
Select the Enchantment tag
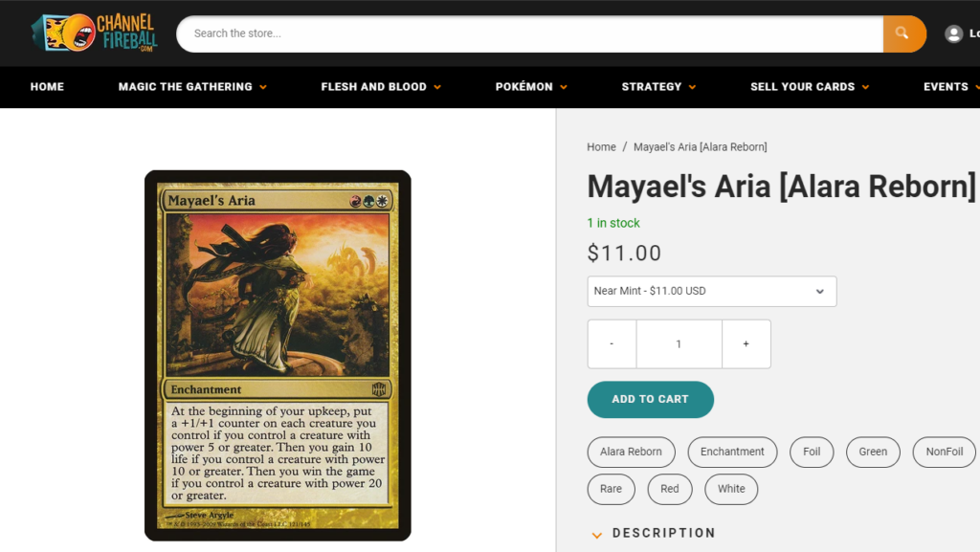click(x=732, y=453)
